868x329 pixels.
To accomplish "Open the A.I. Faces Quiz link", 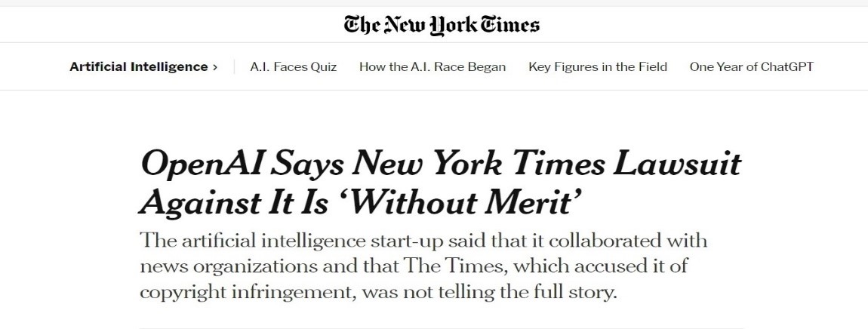I will pos(294,66).
